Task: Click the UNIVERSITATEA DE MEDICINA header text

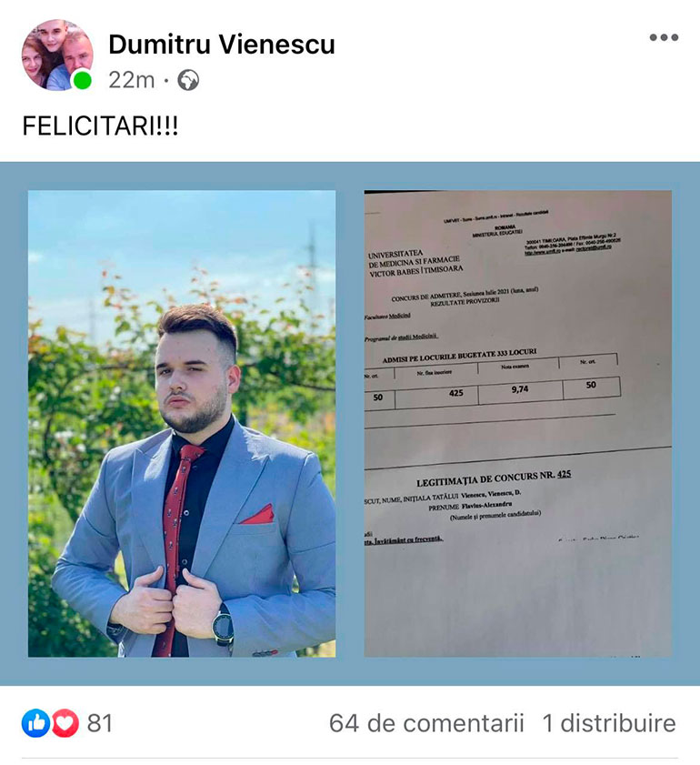Action: coord(415,264)
